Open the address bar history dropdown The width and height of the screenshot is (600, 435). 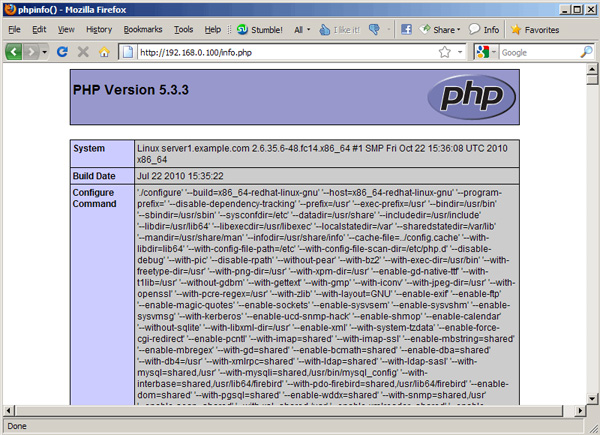tap(460, 52)
